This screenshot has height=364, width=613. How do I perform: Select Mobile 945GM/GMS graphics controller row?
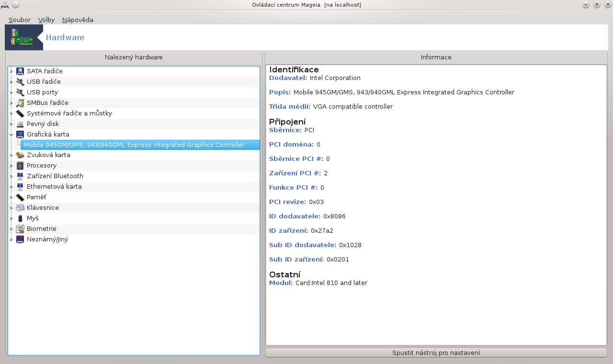[140, 145]
